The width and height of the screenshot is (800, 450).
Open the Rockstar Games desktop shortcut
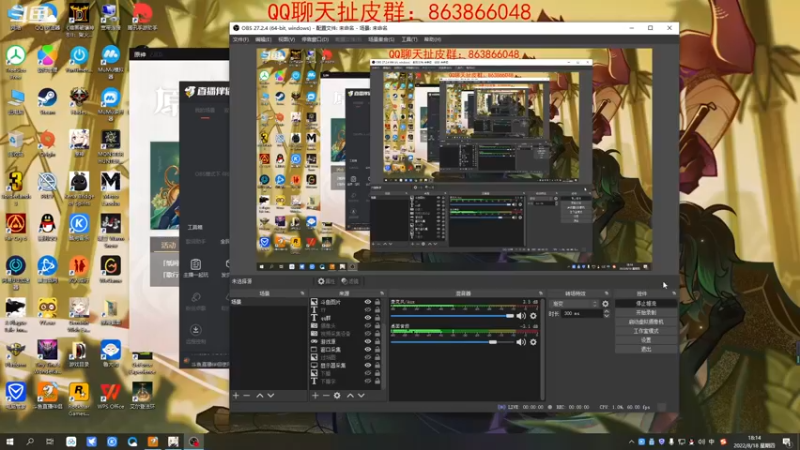click(79, 399)
